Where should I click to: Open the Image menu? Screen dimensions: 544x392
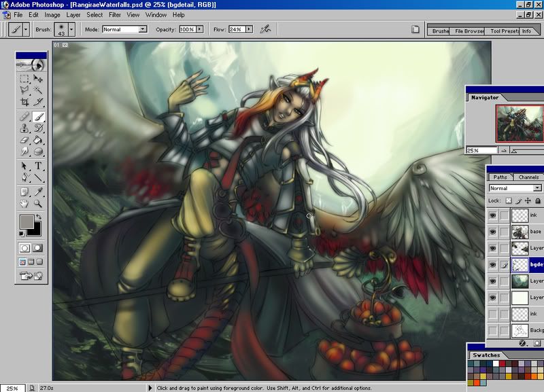click(52, 15)
